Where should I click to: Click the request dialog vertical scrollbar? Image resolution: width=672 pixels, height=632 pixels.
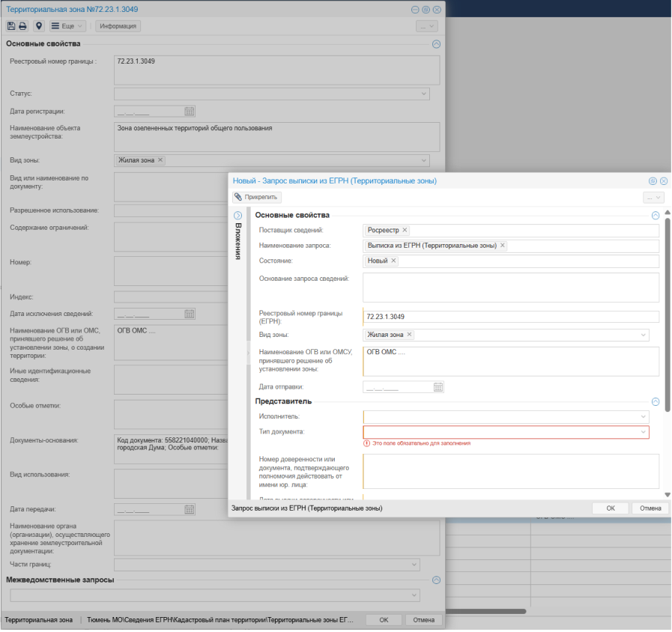(x=666, y=315)
